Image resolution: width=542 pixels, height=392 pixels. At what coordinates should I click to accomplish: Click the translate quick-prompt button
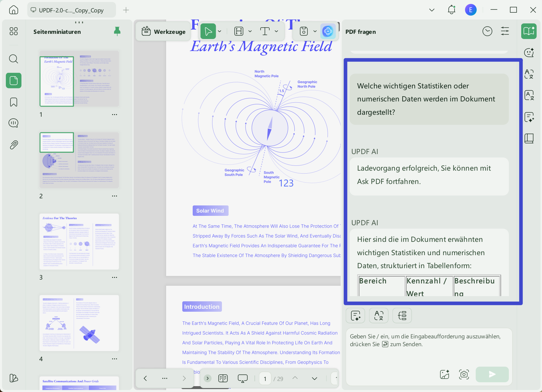(379, 315)
